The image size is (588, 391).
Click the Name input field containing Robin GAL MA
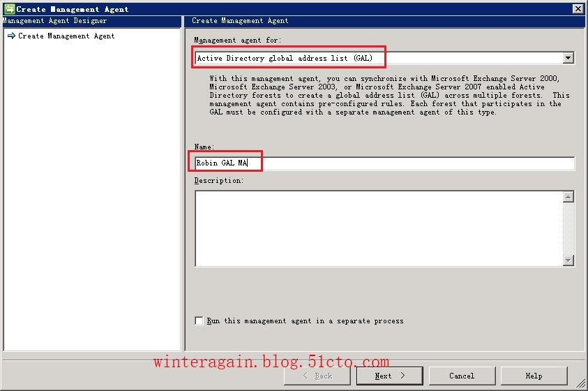pyautogui.click(x=384, y=163)
